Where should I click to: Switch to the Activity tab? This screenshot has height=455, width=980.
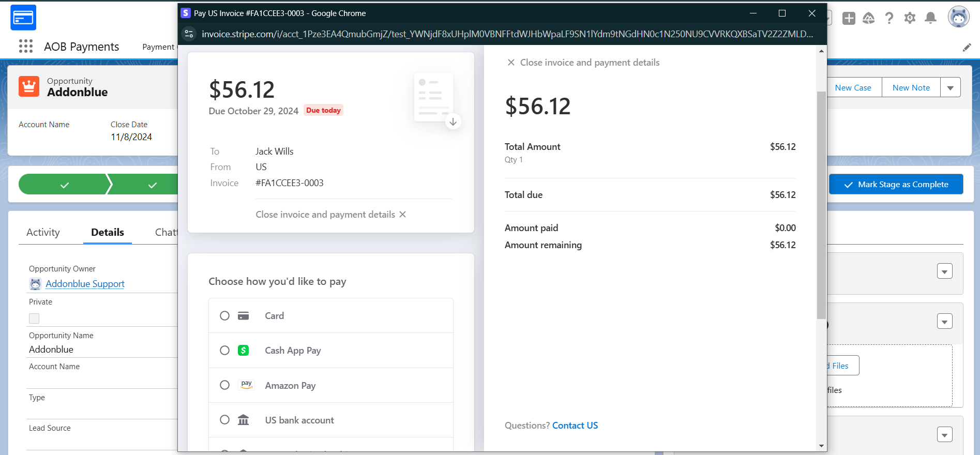[43, 233]
